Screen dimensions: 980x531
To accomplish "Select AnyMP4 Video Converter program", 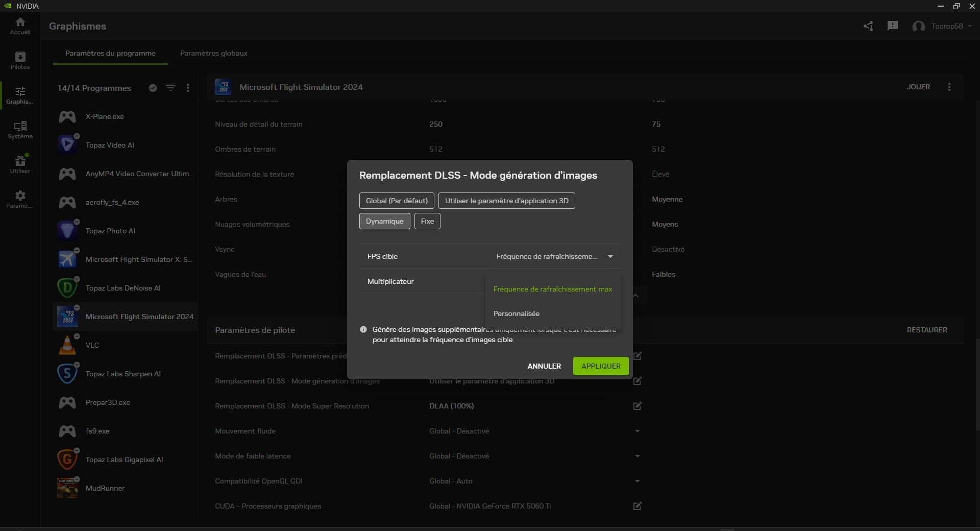I will (x=126, y=174).
